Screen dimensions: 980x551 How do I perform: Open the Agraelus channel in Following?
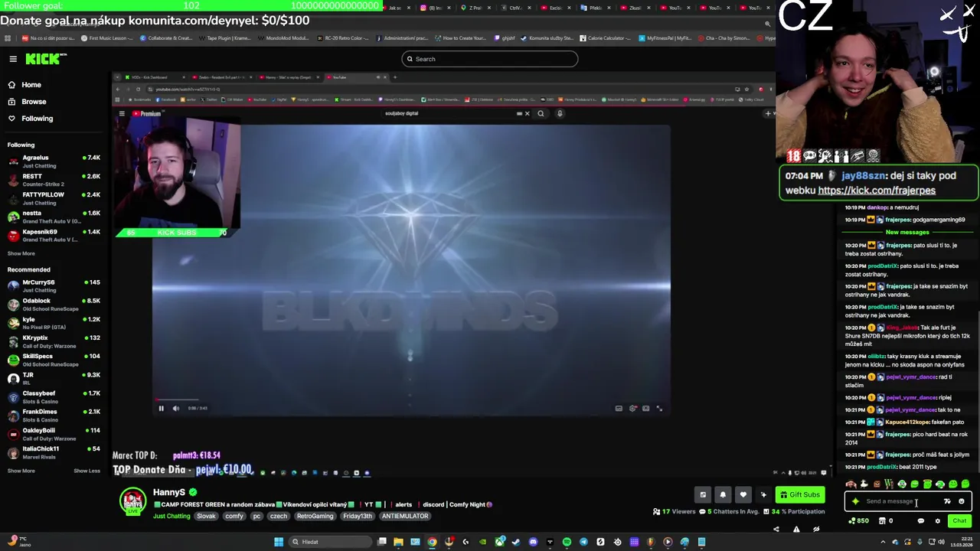[54, 161]
